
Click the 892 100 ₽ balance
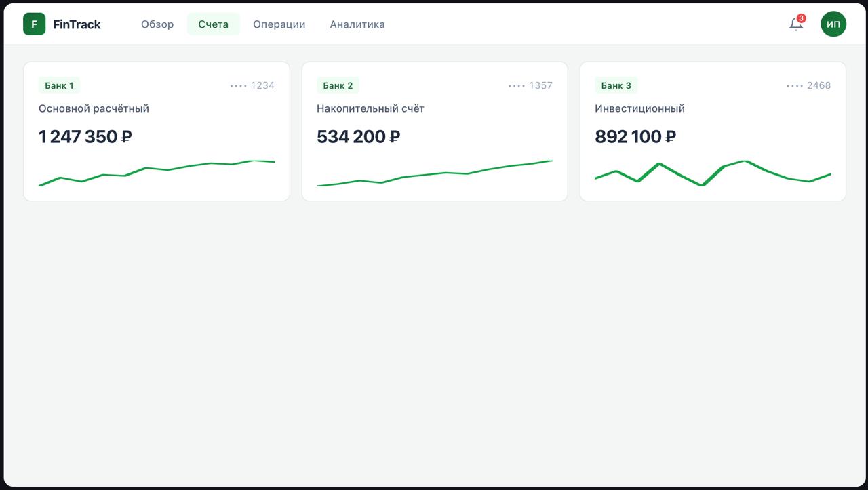[635, 137]
